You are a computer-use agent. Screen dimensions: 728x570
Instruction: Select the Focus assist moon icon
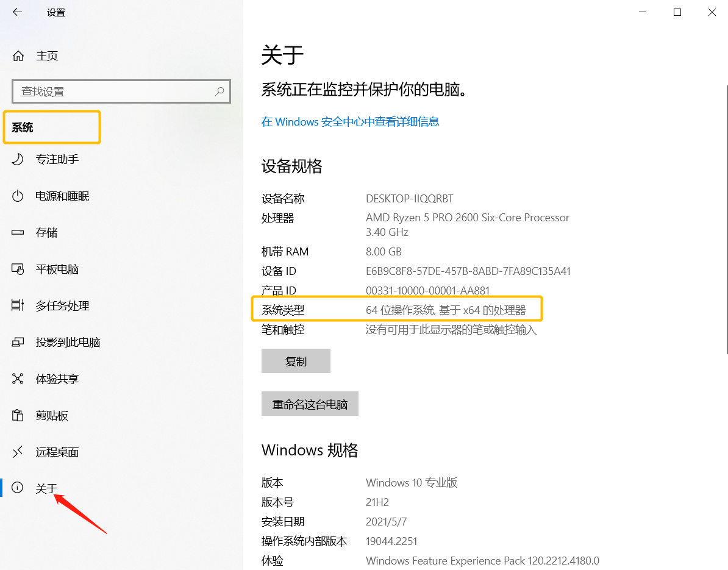(18, 159)
